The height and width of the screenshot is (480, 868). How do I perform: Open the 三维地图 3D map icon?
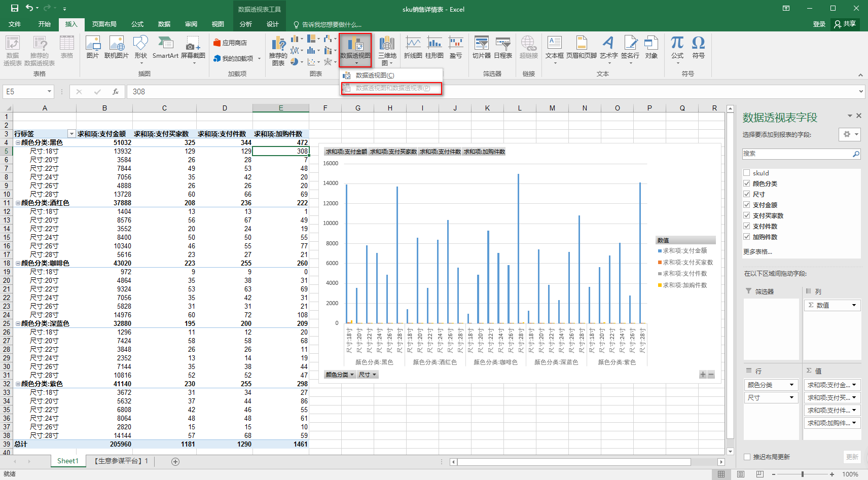[387, 51]
